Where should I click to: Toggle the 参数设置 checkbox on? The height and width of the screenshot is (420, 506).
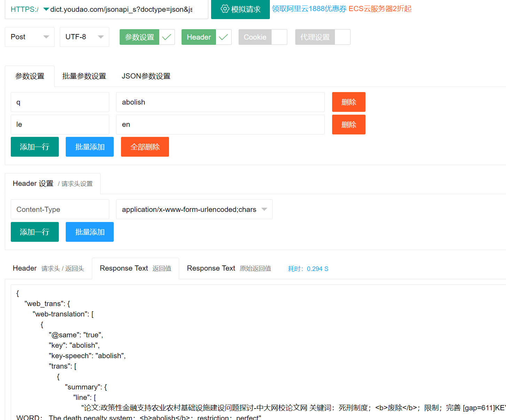coord(167,37)
